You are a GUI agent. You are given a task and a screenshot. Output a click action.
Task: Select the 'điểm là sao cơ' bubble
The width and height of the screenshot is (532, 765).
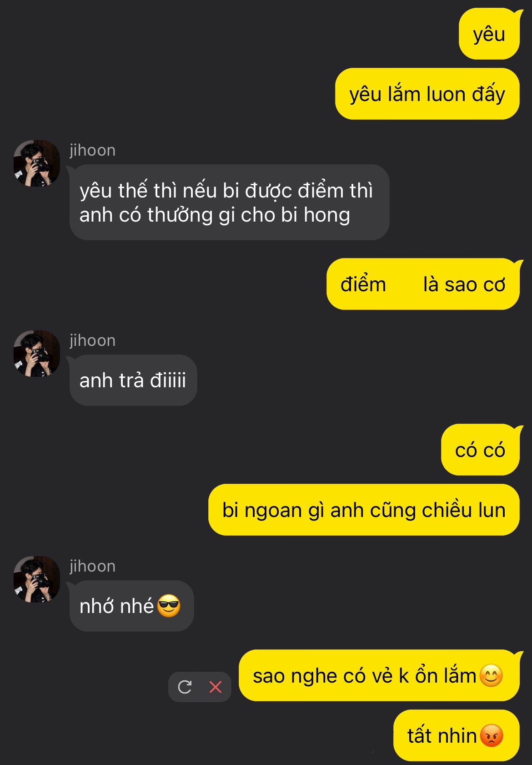pyautogui.click(x=423, y=284)
